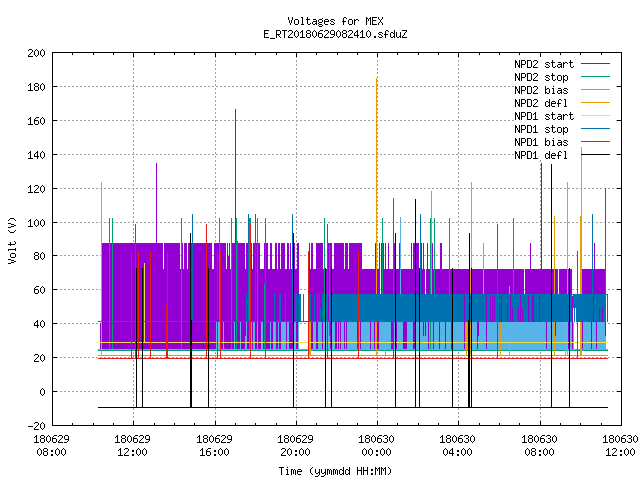Click the y-axis value 100
The image size is (640, 480).
tap(36, 223)
